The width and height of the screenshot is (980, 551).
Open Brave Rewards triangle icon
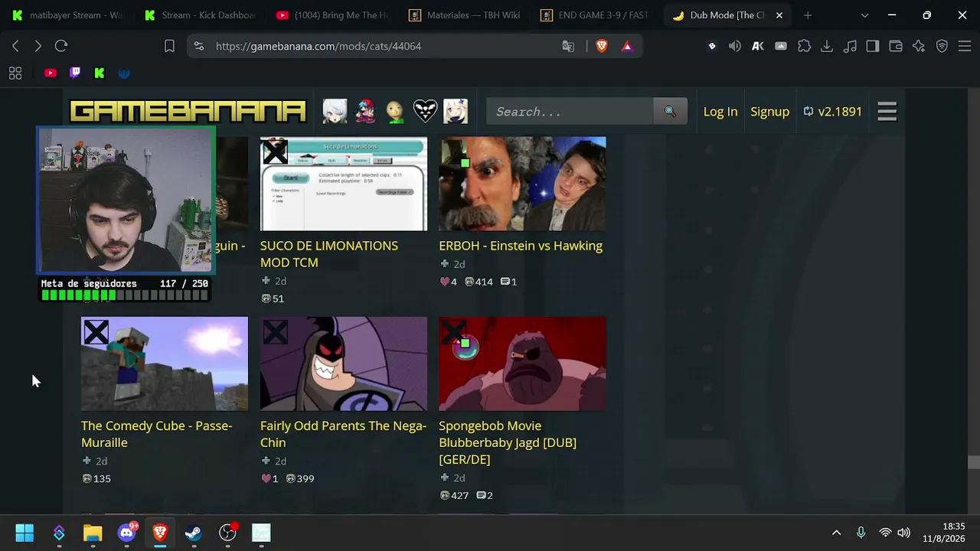point(627,46)
